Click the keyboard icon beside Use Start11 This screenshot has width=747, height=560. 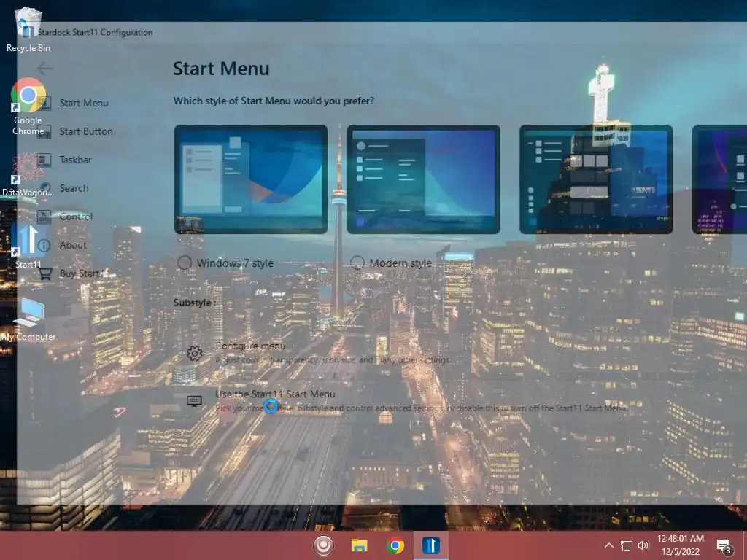pyautogui.click(x=194, y=401)
